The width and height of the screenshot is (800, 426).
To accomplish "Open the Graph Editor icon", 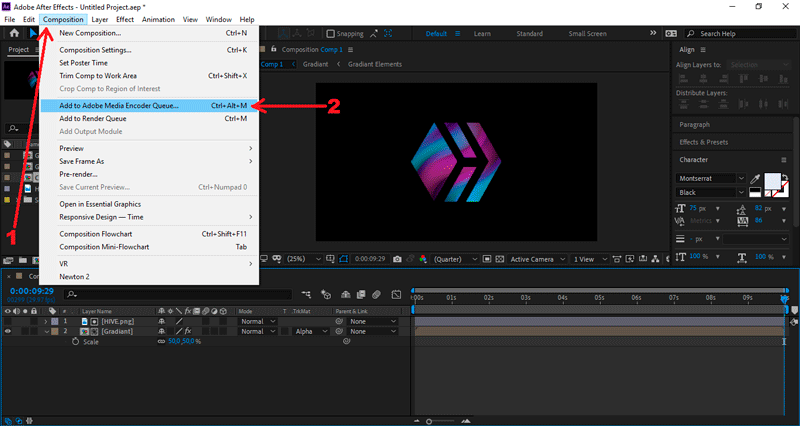I will coord(396,294).
